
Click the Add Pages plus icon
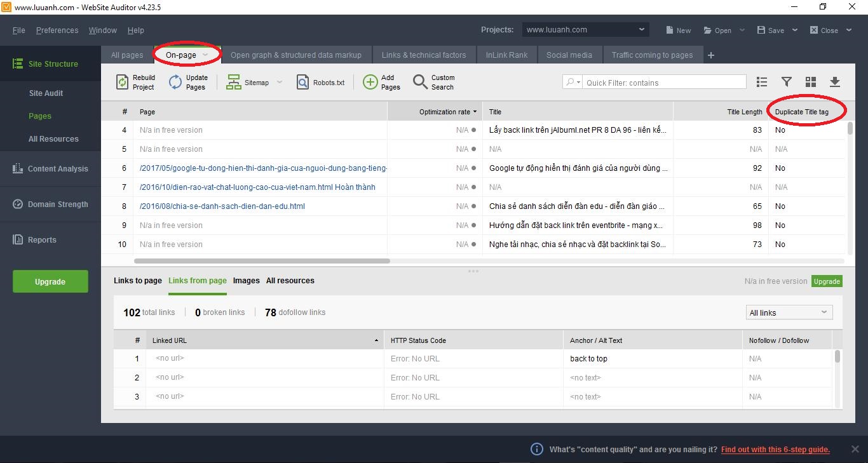tap(370, 83)
